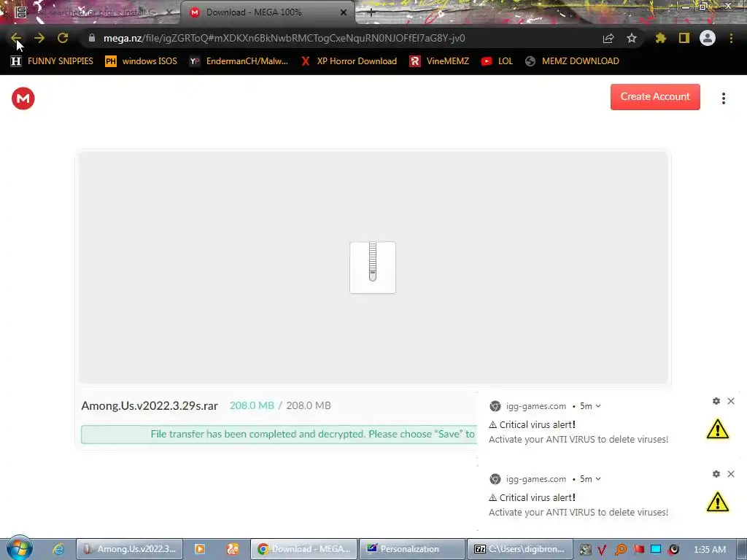Open the Windows Start button
Screen dimensions: 747x560
(x=20, y=548)
